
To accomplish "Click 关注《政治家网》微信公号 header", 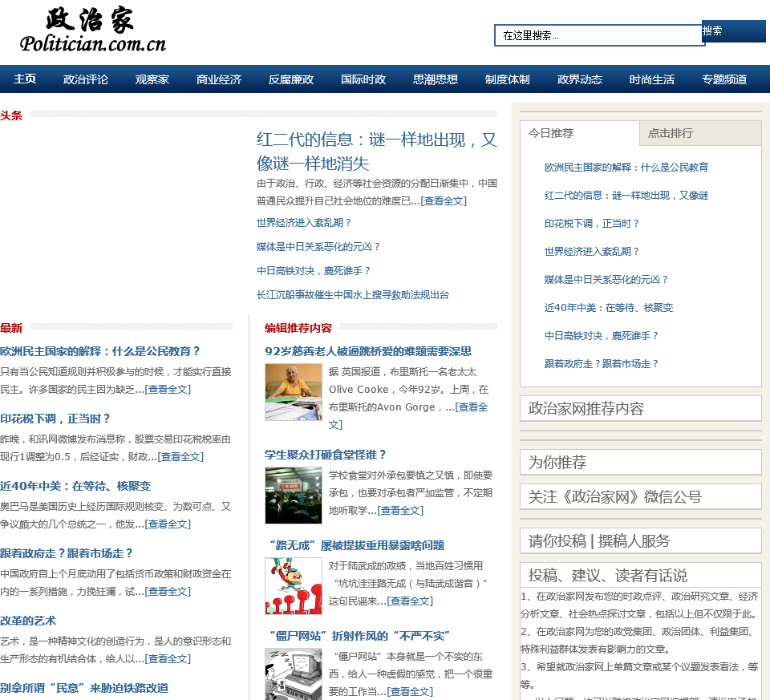I will click(641, 496).
